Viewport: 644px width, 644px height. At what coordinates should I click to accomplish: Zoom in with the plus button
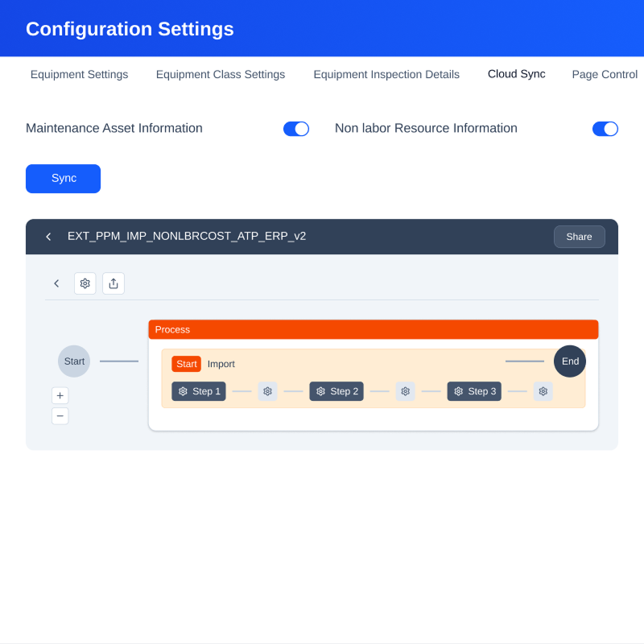coord(60,395)
